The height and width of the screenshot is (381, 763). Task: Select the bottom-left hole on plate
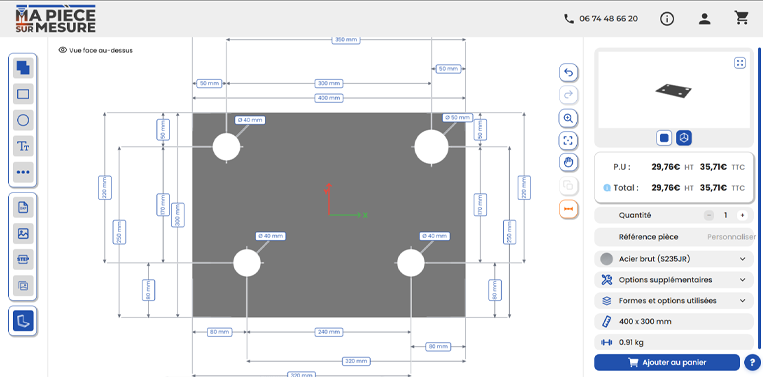coord(247,263)
